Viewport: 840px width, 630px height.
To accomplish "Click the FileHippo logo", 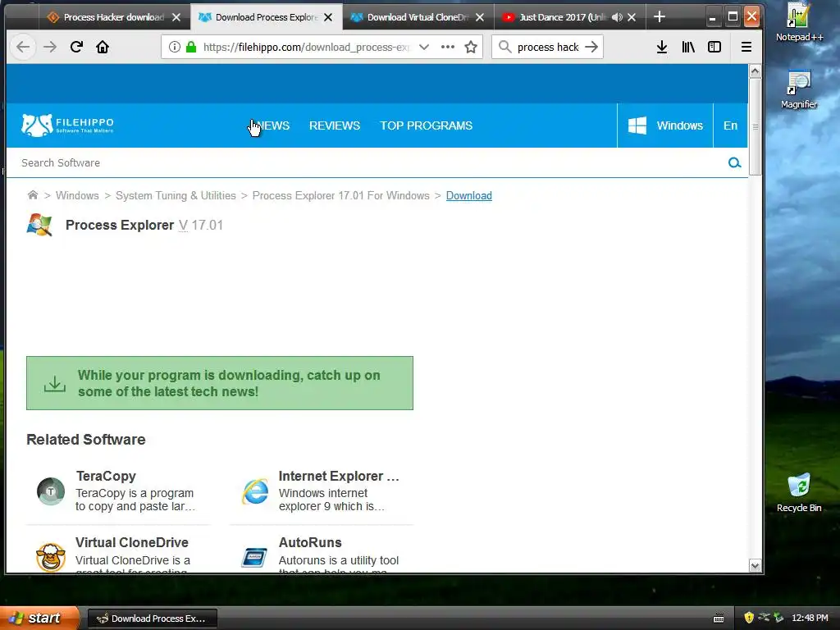I will point(67,126).
